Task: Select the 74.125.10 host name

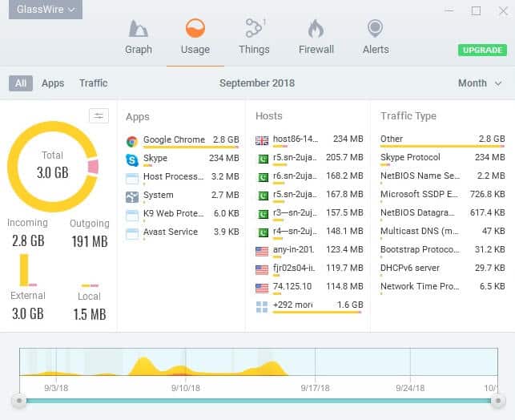Action: point(292,286)
